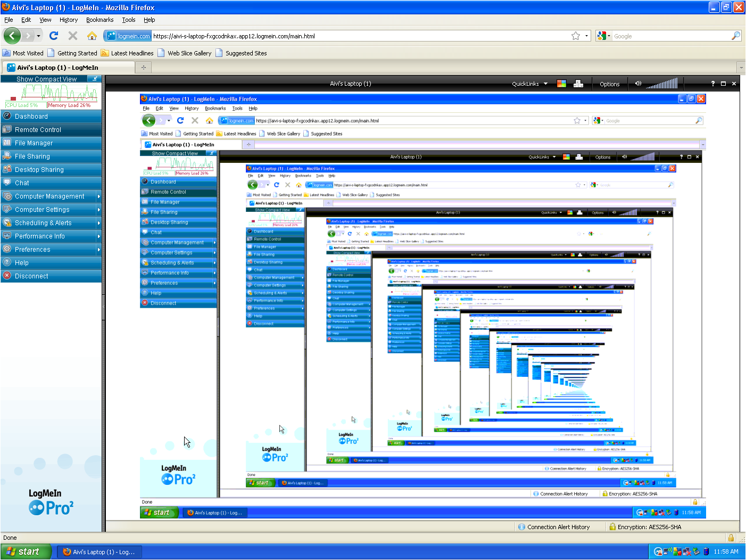746x560 pixels.
Task: Click the colored Windows flag icon in outermost remote toolbar
Action: tap(561, 84)
